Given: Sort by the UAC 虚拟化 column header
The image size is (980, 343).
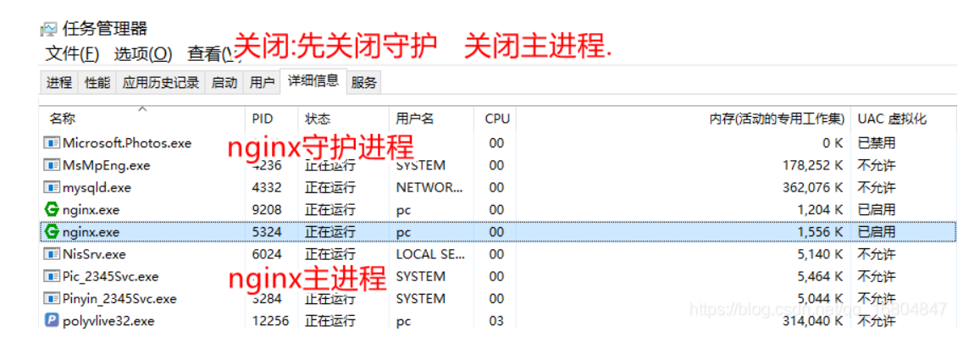Looking at the screenshot, I should (903, 118).
